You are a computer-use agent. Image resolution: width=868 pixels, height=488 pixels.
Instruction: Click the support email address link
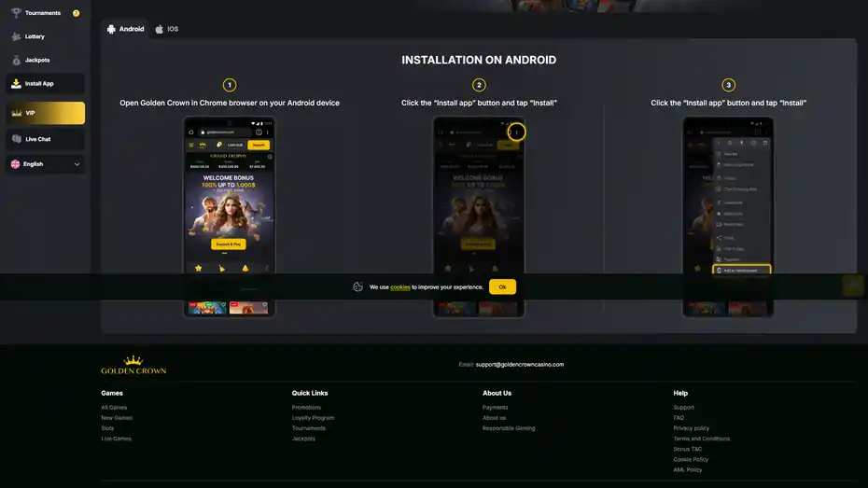pos(520,365)
